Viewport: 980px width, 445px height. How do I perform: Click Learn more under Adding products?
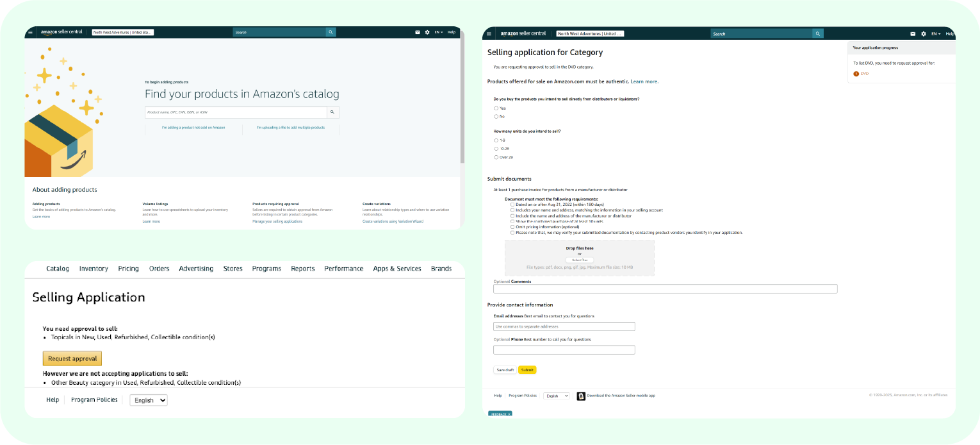tap(41, 217)
